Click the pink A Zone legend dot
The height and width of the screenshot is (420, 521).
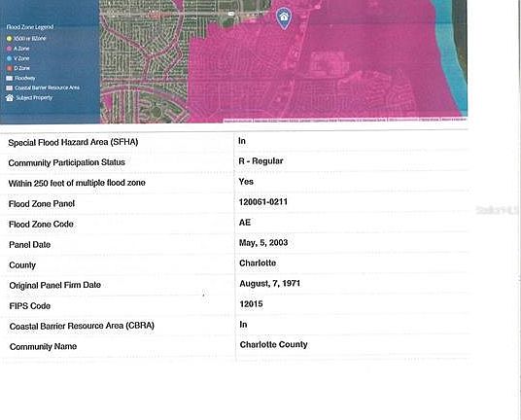tap(9, 49)
